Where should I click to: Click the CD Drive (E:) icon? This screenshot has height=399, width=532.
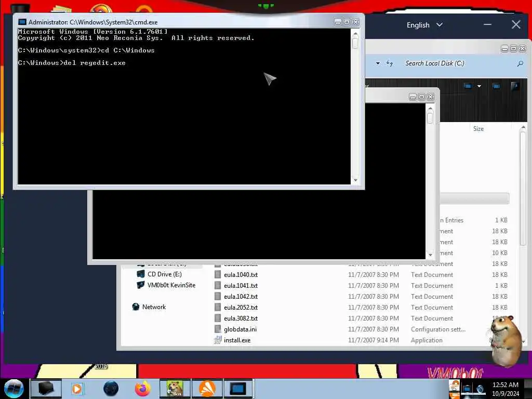140,274
